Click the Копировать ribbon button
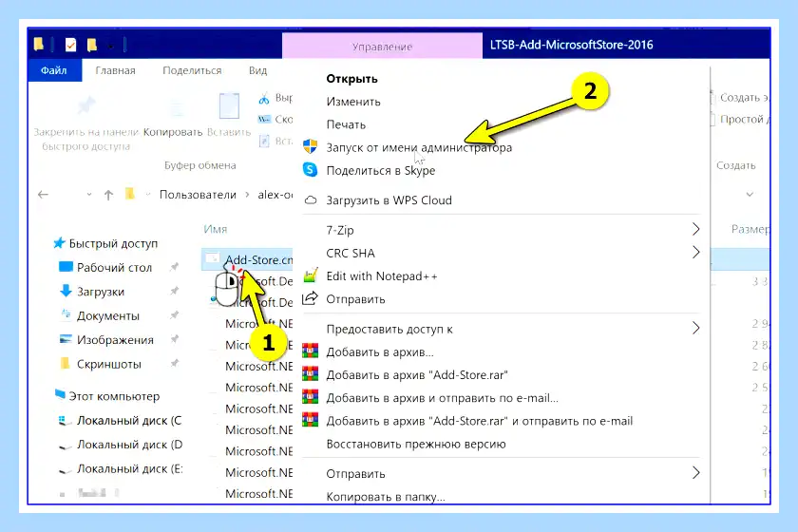Viewport: 798px width, 532px height. pos(173,132)
